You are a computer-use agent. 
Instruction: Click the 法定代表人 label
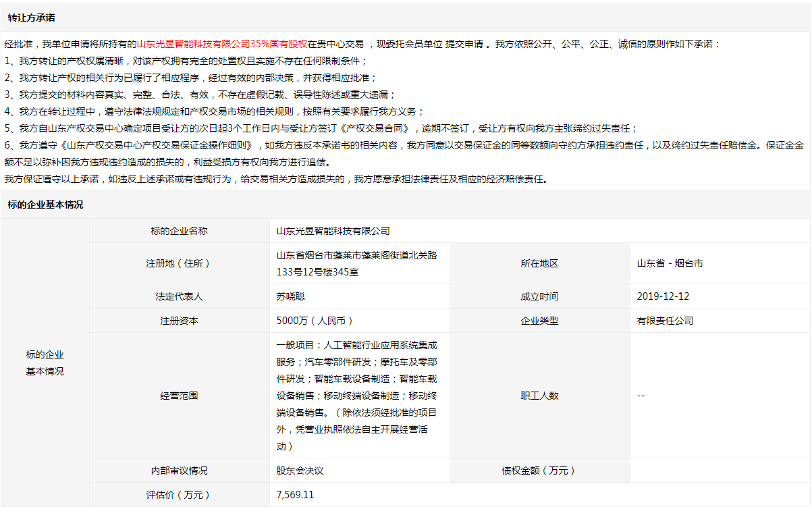[x=179, y=296]
